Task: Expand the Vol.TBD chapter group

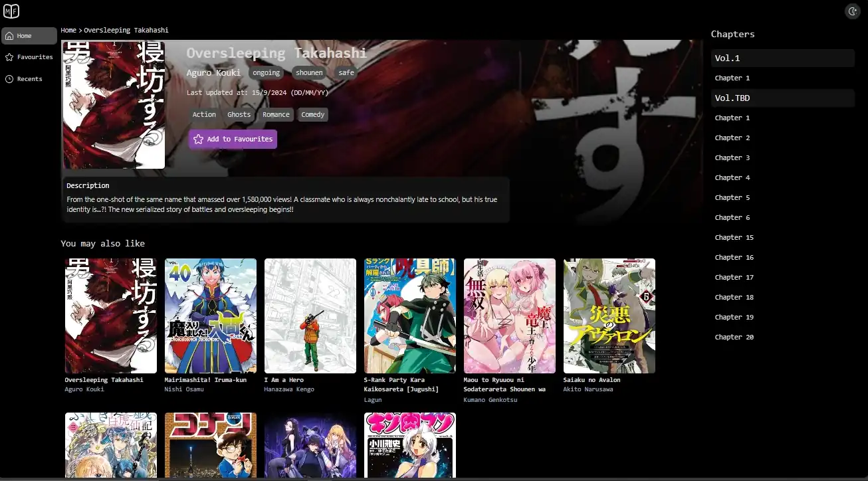Action: point(783,98)
